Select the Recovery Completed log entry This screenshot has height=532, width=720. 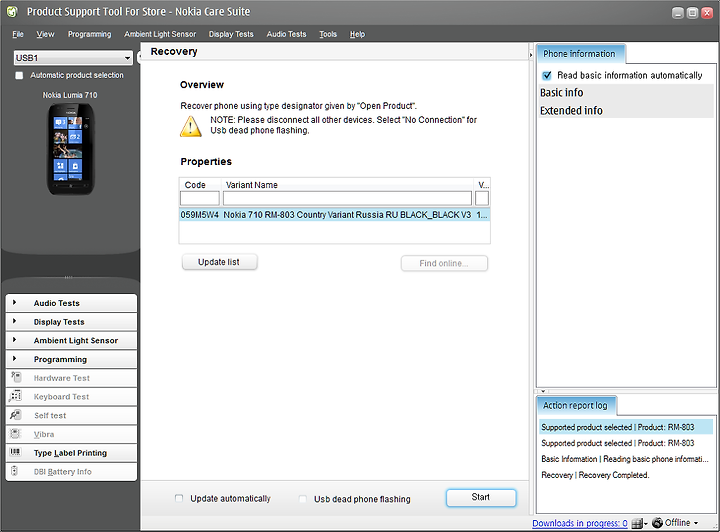coord(626,475)
